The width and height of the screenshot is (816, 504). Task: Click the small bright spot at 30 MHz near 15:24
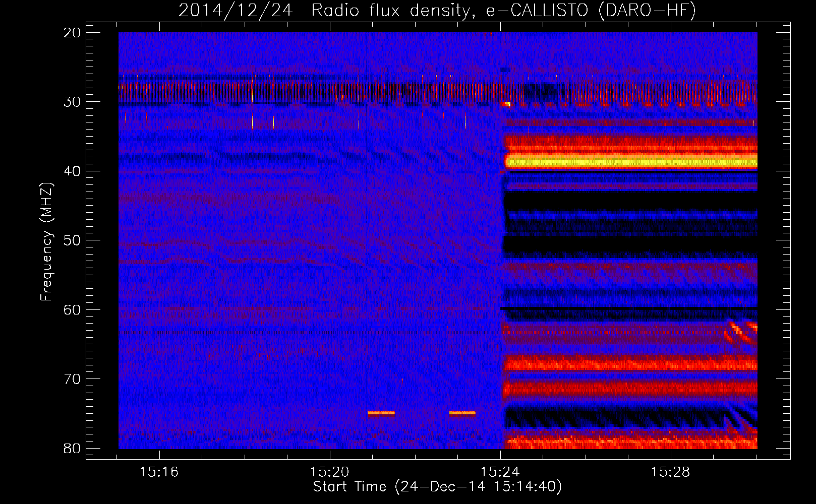point(505,104)
